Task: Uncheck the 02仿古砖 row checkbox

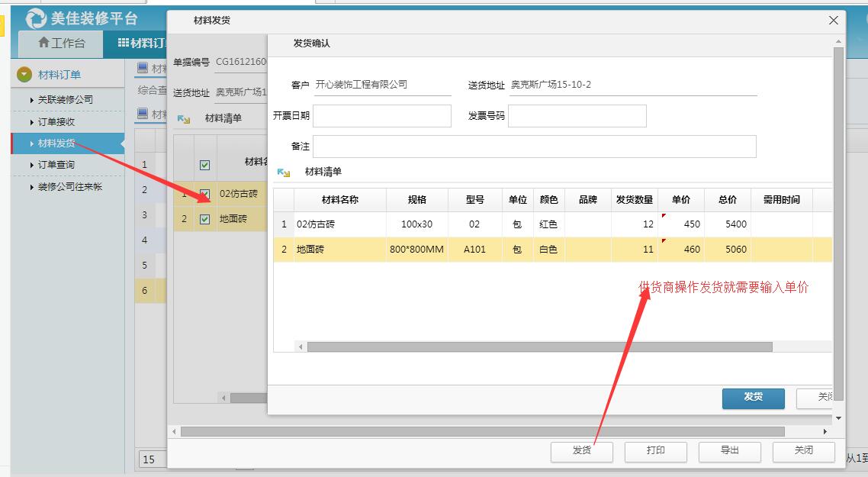Action: pos(204,194)
